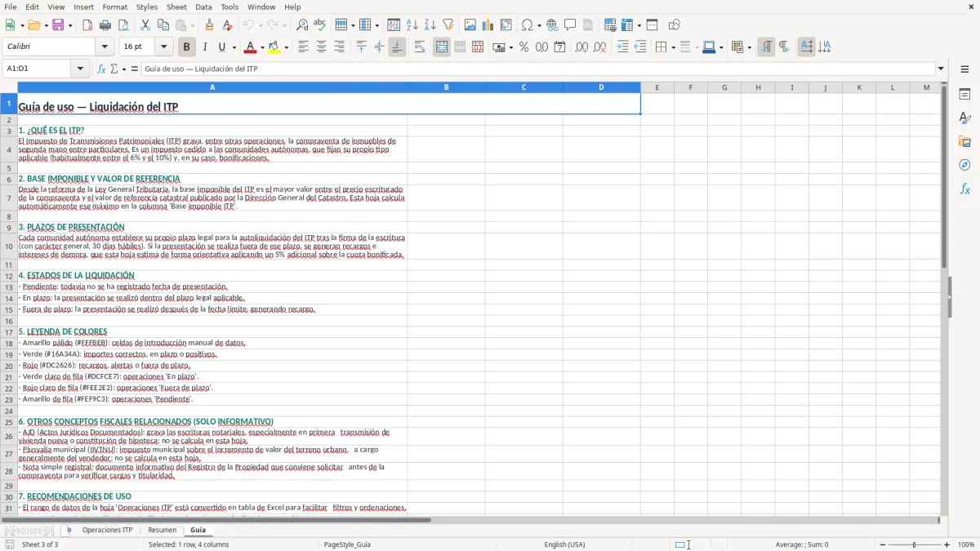Open the Paste options dropdown arrow
980x551 pixels.
[193, 25]
